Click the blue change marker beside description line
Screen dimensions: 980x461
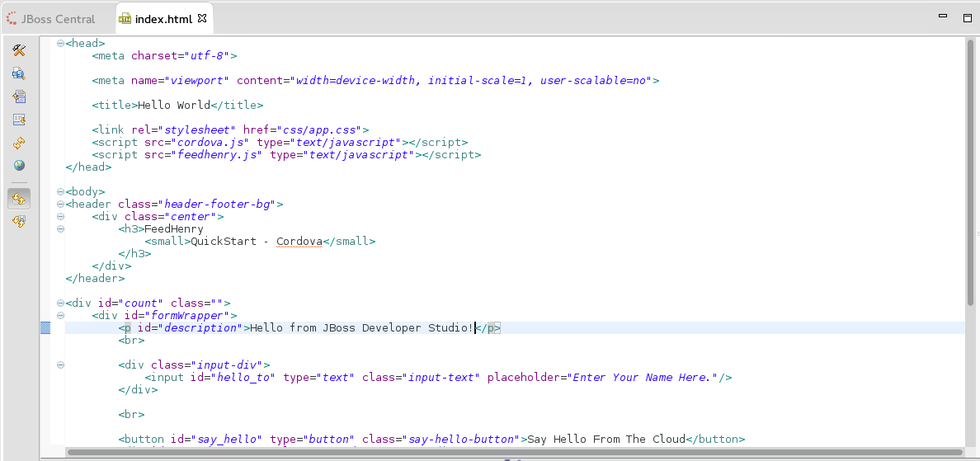coord(45,328)
